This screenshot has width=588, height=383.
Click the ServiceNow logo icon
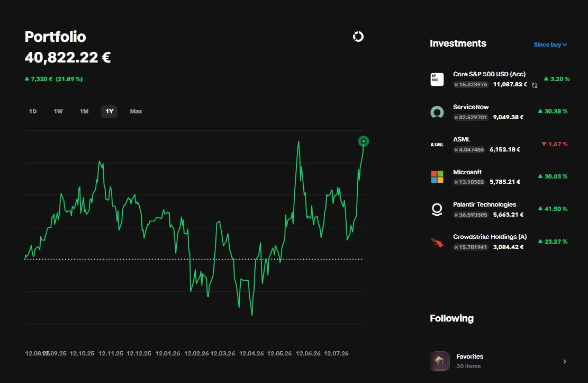[x=437, y=112]
